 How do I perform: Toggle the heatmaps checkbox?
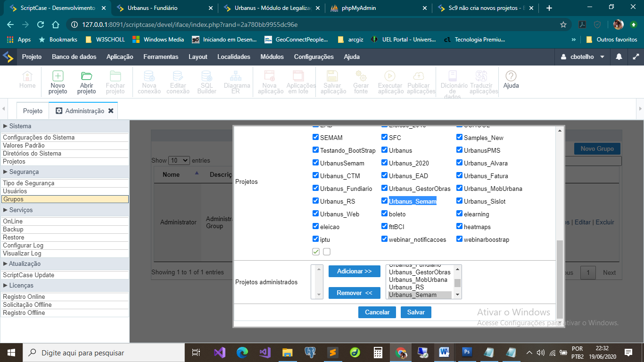click(x=460, y=226)
